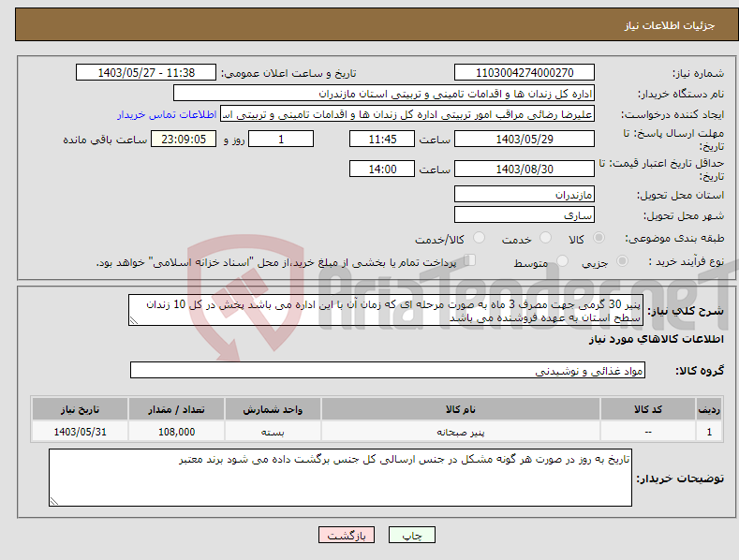Click the چاپ (print) button

pos(411,535)
